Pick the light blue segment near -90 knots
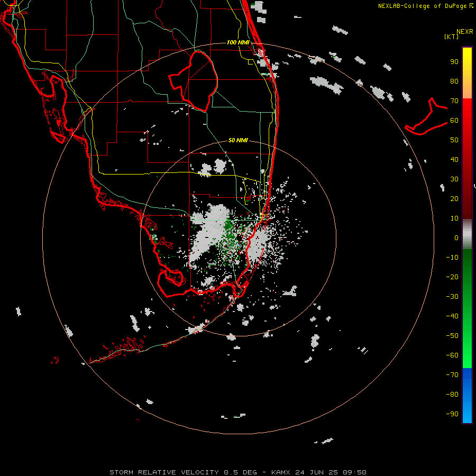The width and height of the screenshot is (476, 476). 467,413
